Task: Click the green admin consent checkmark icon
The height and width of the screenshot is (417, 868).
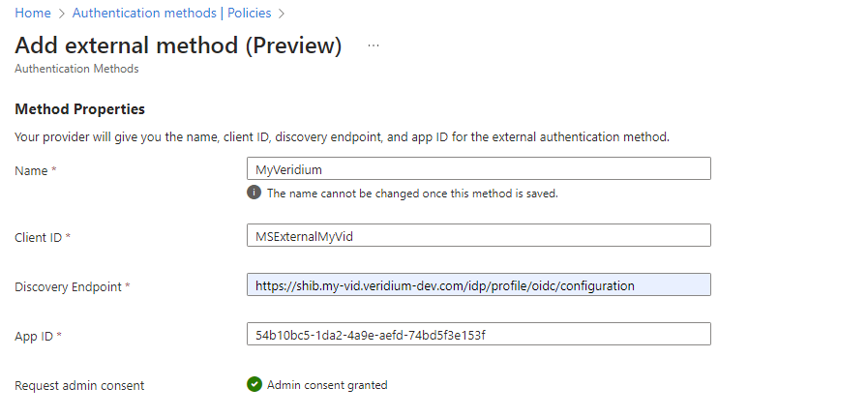Action: 254,384
